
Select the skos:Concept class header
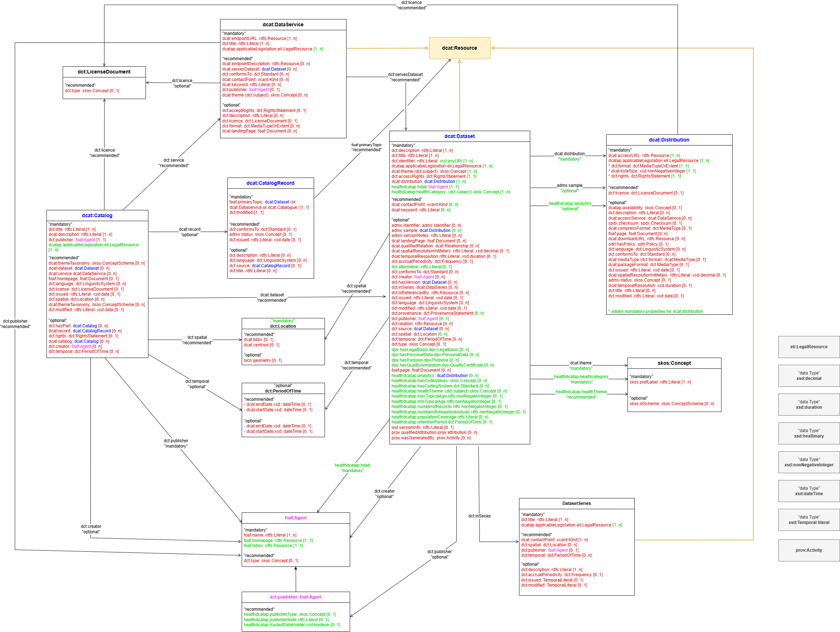coord(674,363)
